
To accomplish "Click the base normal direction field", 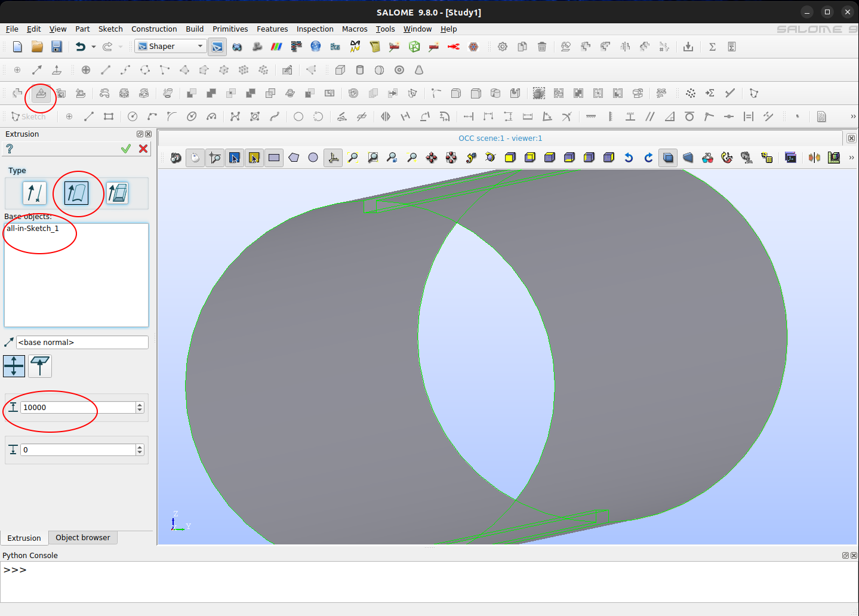I will 82,342.
